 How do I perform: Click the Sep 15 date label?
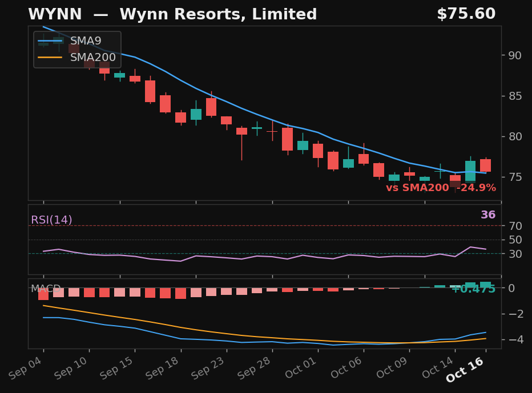tap(117, 368)
